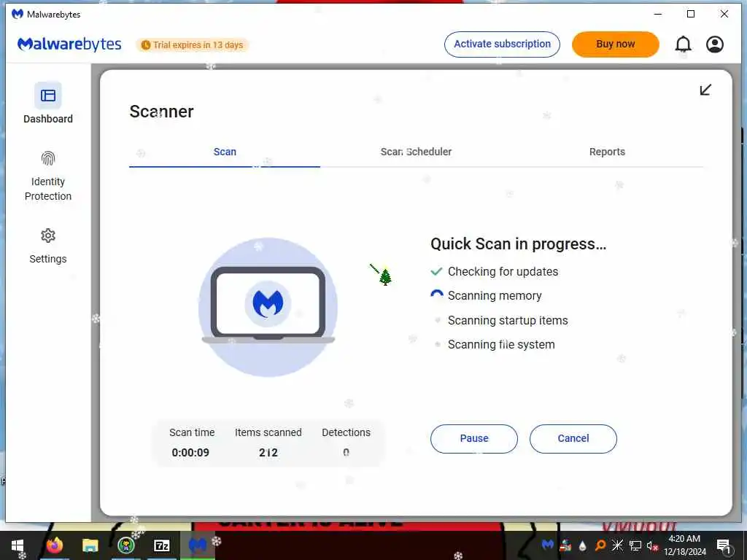Click the Malwarebytes logo in the header
Image resolution: width=747 pixels, height=560 pixels.
click(69, 44)
